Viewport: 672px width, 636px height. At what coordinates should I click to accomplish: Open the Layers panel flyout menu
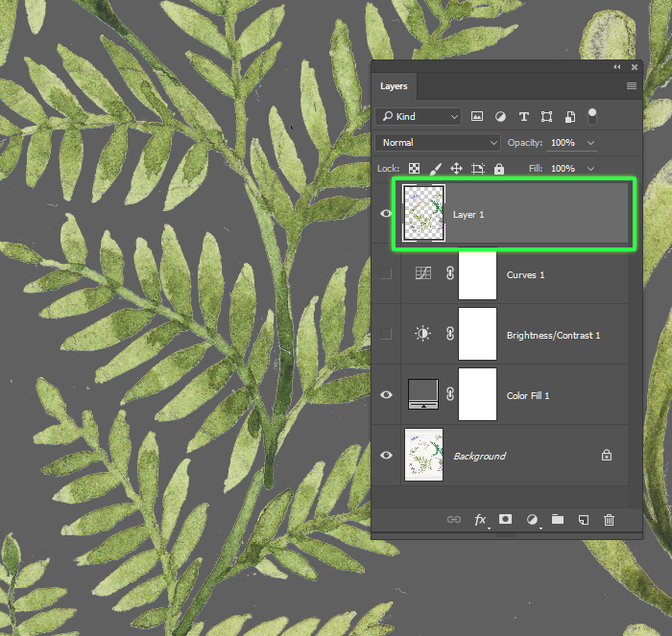[632, 86]
